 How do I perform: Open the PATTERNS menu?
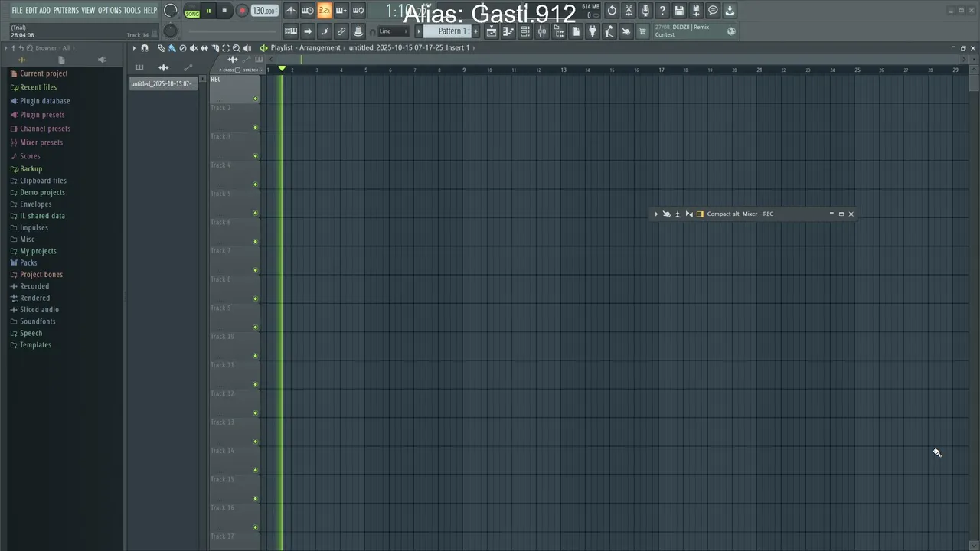click(x=66, y=11)
